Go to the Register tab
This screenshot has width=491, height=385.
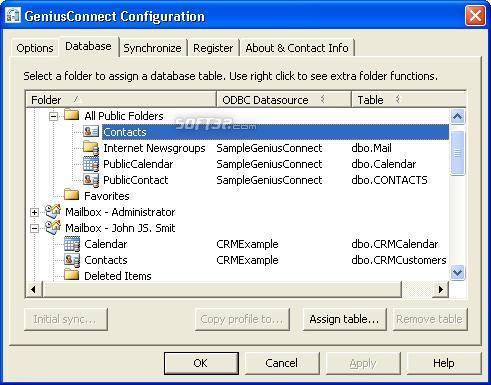213,48
